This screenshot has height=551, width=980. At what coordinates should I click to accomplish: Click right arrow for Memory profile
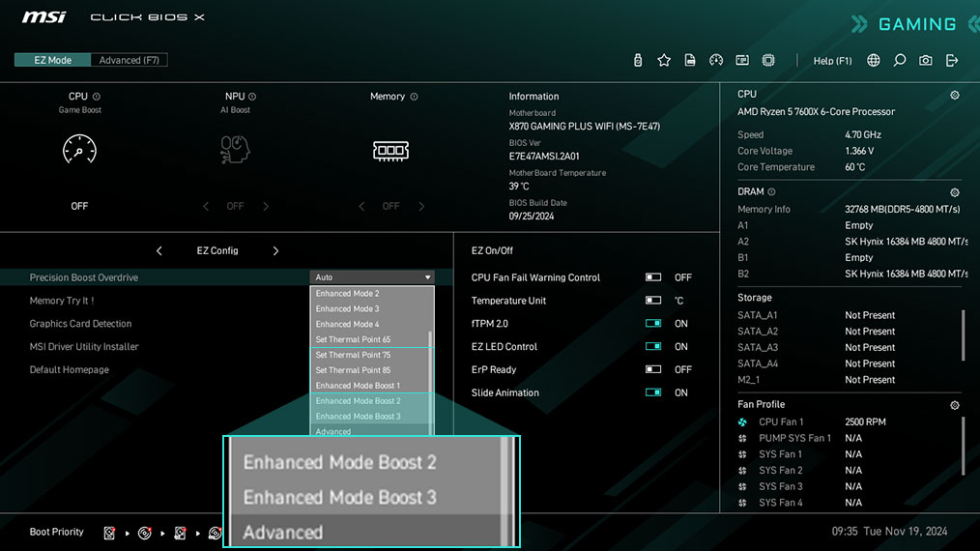419,206
